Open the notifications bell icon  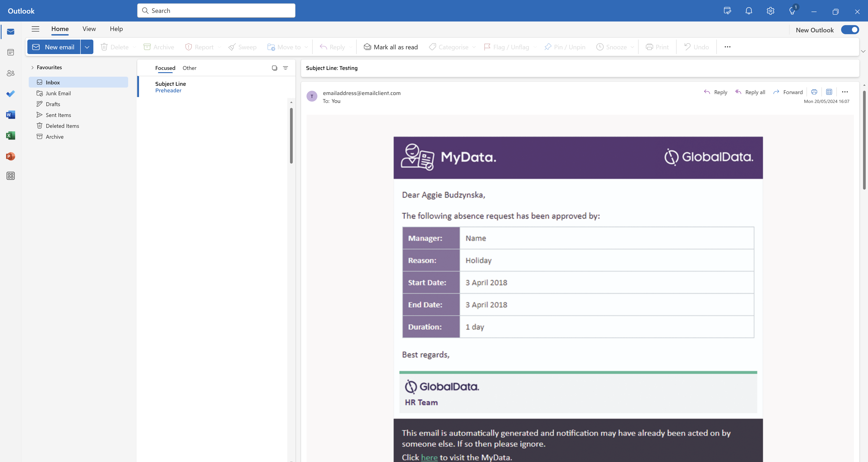coord(749,11)
